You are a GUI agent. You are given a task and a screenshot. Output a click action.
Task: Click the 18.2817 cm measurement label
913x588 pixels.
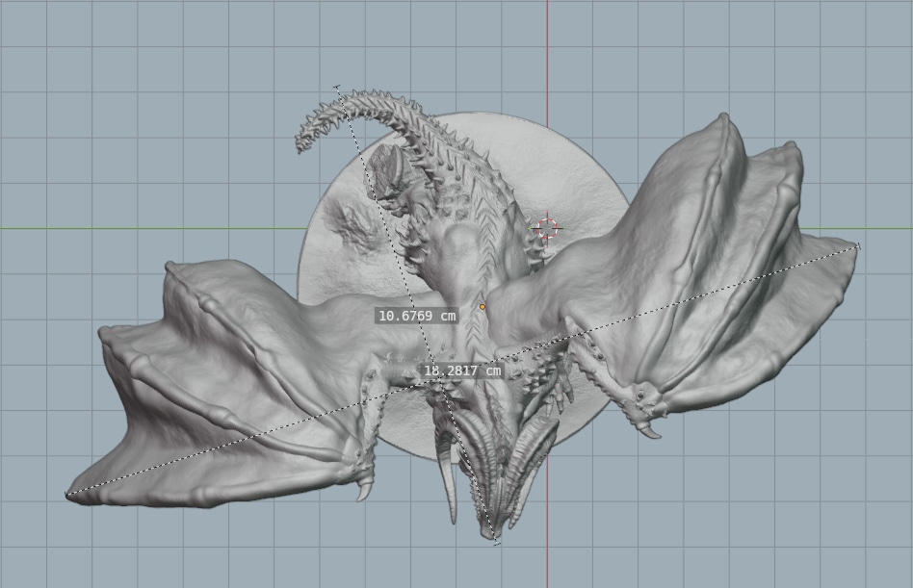coord(462,371)
